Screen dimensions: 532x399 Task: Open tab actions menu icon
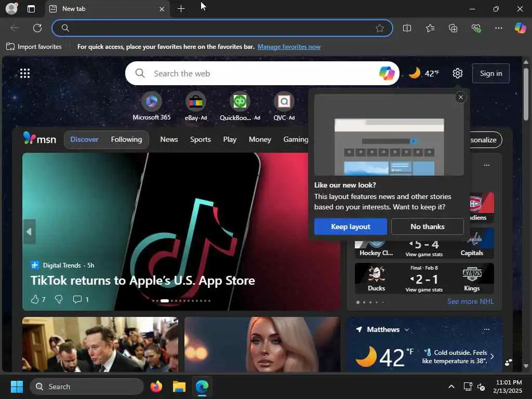[x=31, y=9]
